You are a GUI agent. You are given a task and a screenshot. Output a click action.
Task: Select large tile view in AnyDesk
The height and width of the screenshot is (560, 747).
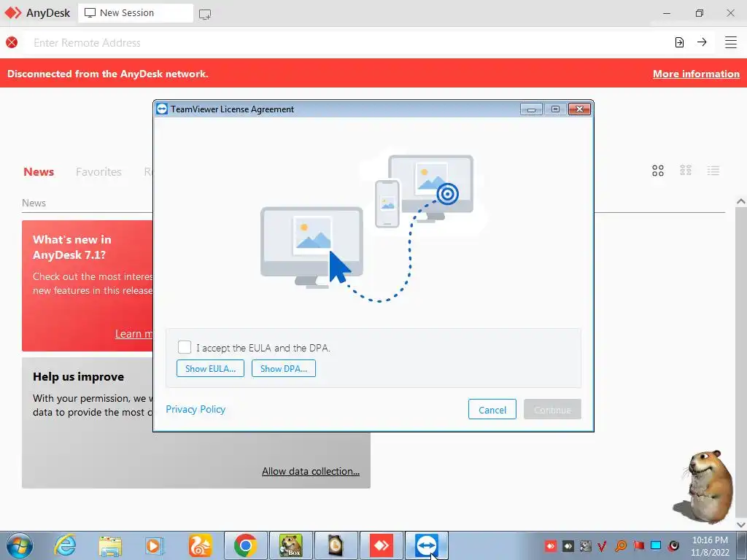pyautogui.click(x=658, y=171)
